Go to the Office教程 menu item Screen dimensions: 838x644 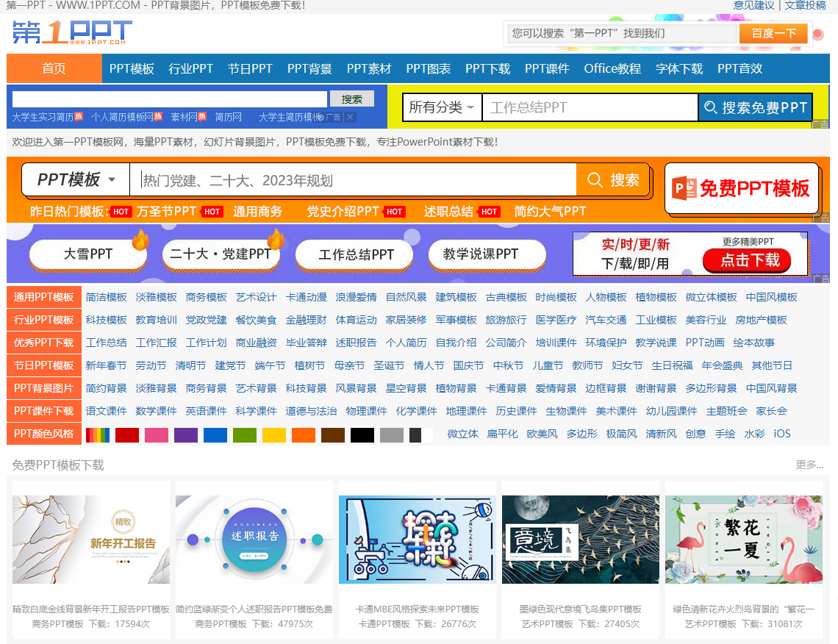click(x=612, y=68)
